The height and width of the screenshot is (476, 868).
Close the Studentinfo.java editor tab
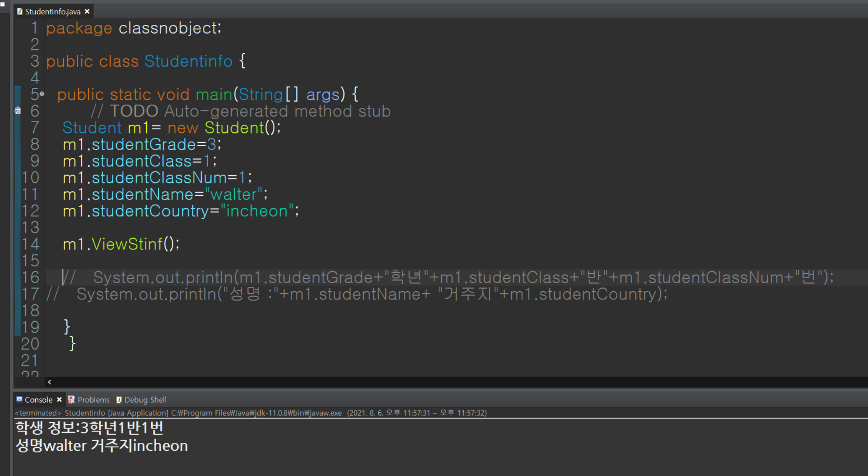(x=87, y=11)
